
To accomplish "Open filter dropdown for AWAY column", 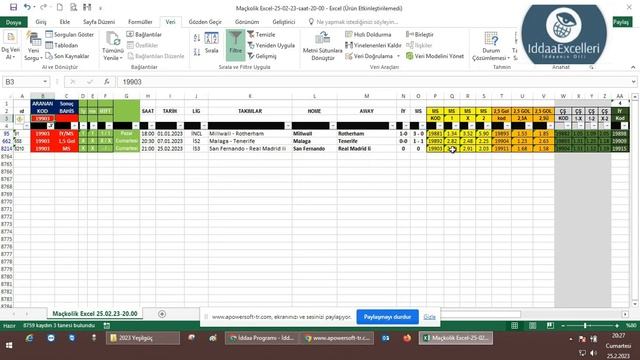I will pyautogui.click(x=392, y=126).
